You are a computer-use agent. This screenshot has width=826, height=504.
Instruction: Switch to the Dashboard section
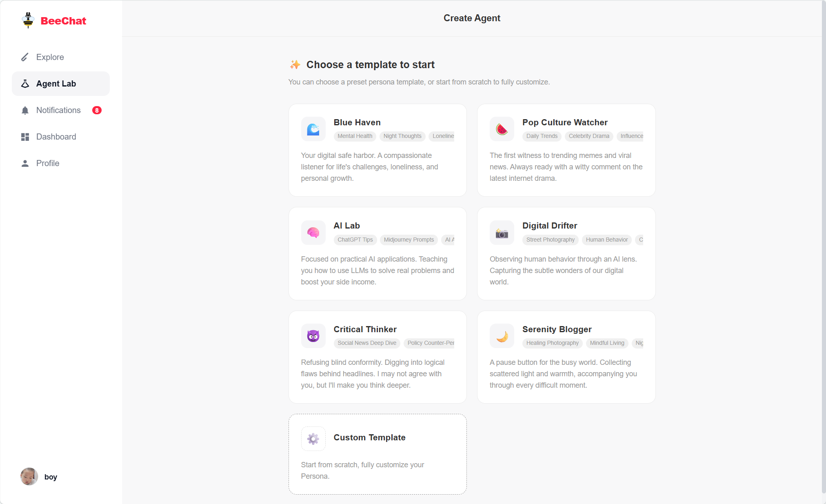point(56,137)
